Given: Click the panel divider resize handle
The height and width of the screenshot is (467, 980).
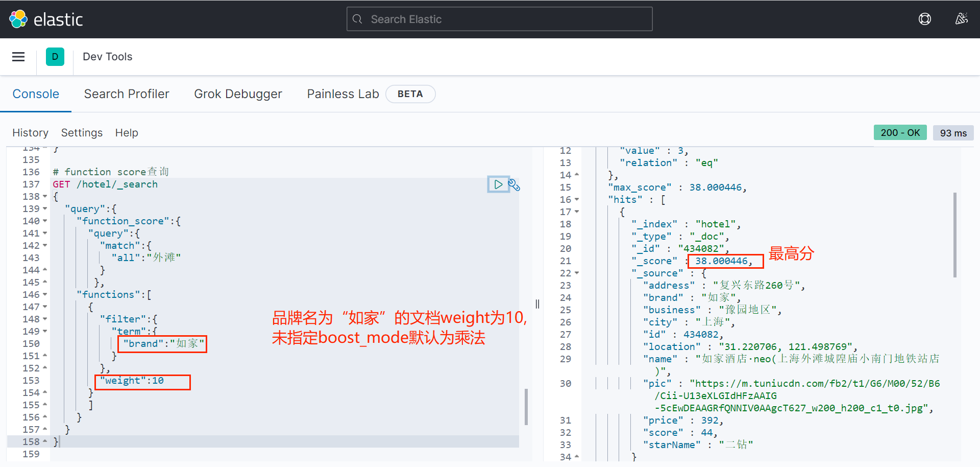Looking at the screenshot, I should [x=537, y=304].
